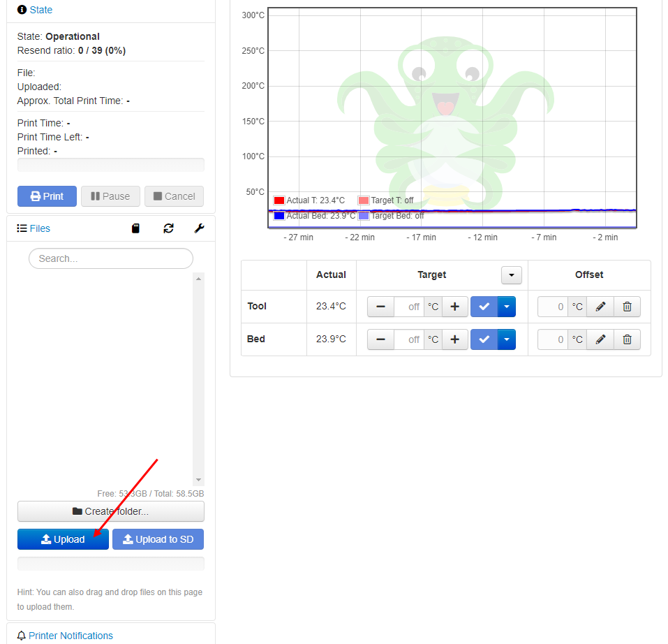
Task: Delete Tool offset with trash icon
Action: (x=627, y=307)
